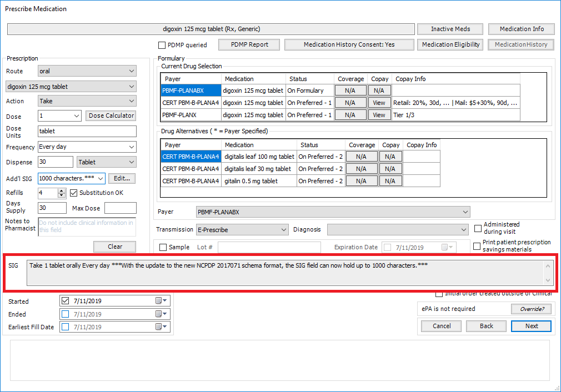The height and width of the screenshot is (392, 561).
Task: Expand the Add'l SIG dropdown
Action: (101, 178)
